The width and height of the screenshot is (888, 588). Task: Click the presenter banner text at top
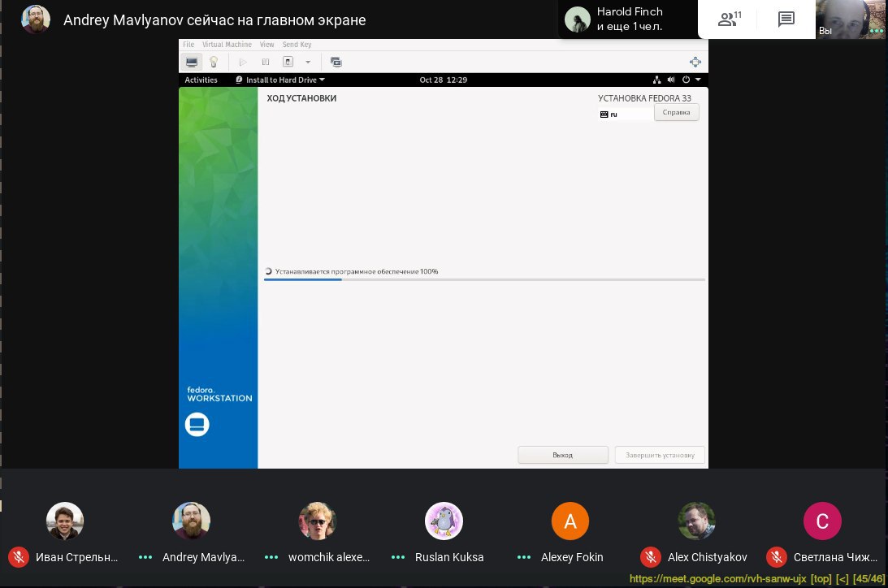(214, 20)
